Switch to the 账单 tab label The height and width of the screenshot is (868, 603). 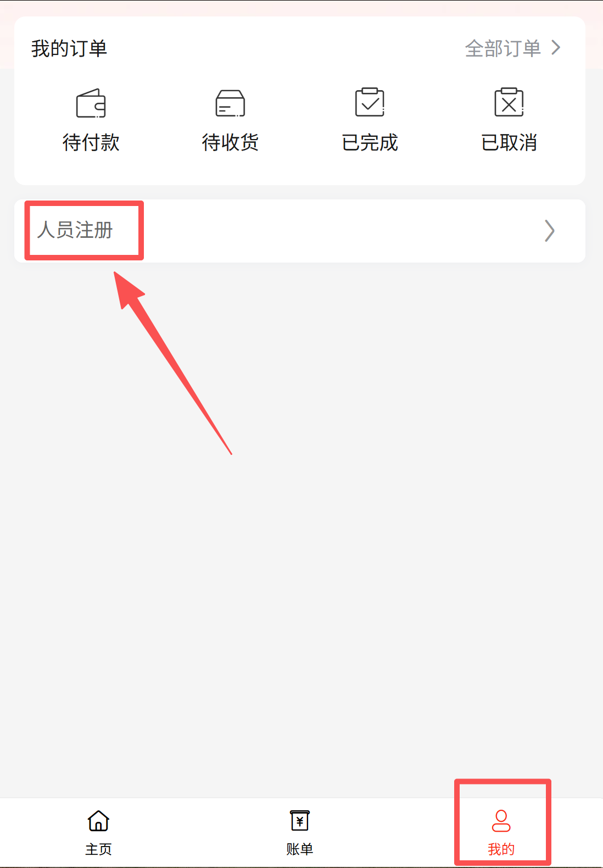[300, 849]
